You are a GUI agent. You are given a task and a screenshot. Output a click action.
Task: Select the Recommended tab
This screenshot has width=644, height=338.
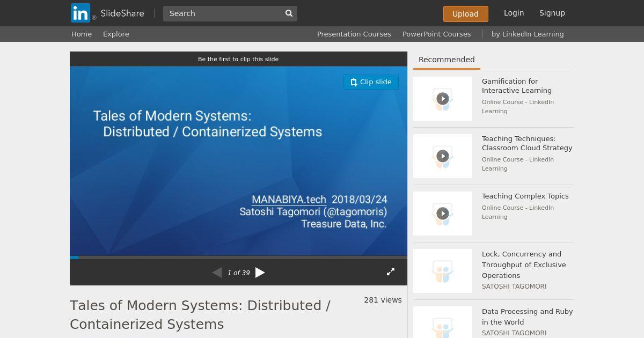[447, 60]
